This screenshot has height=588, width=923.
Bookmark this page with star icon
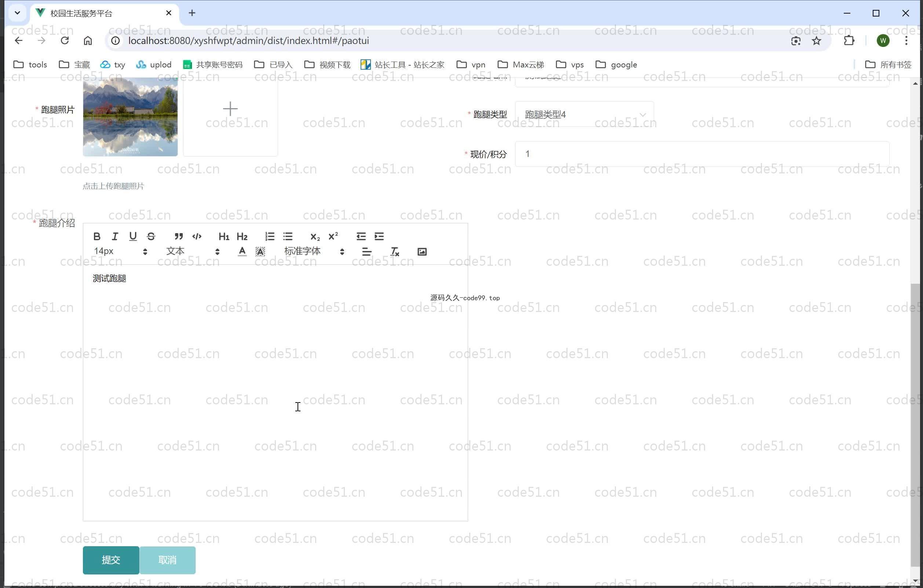pyautogui.click(x=817, y=41)
